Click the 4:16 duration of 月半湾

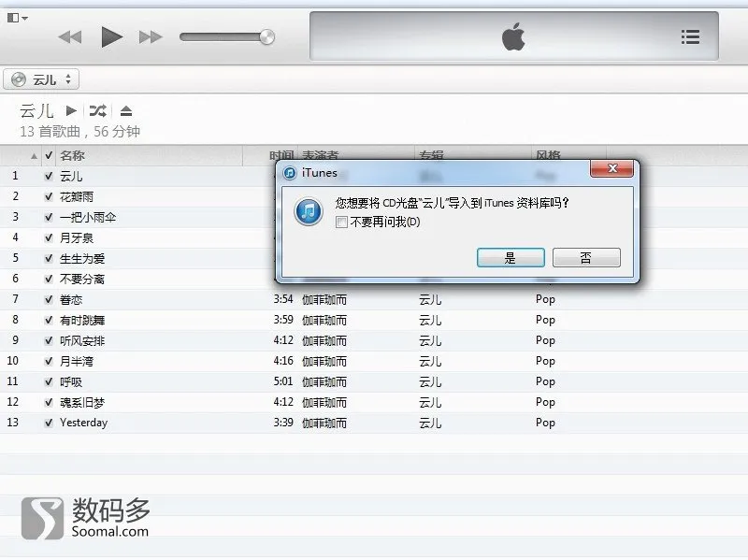[x=283, y=361]
